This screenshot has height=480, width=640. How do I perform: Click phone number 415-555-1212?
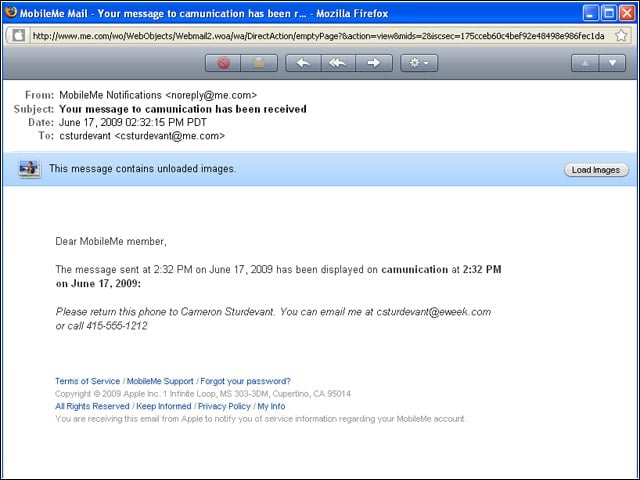click(117, 326)
